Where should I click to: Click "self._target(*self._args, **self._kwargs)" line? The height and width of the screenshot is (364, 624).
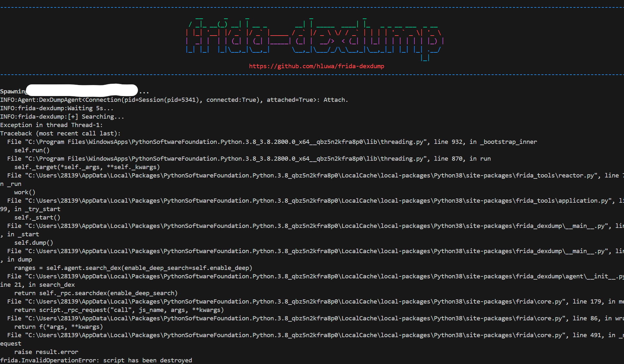click(87, 167)
